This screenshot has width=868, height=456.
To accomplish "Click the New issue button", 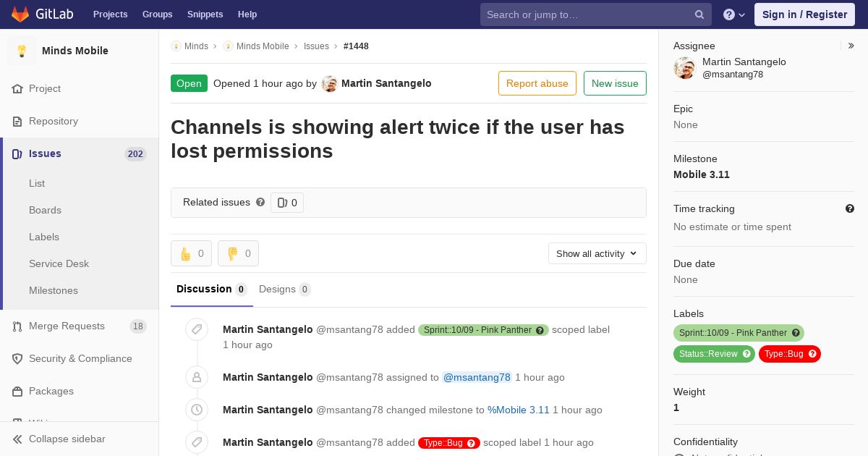I will (x=615, y=83).
